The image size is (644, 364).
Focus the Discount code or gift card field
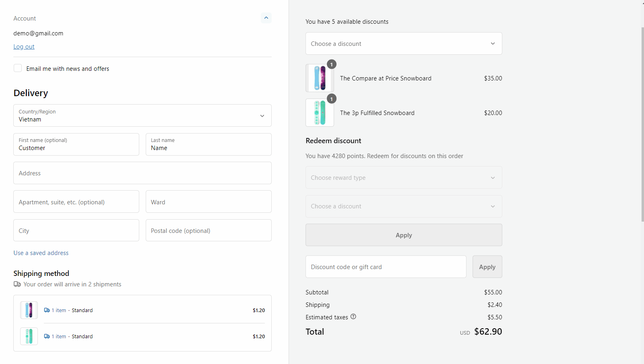(386, 267)
